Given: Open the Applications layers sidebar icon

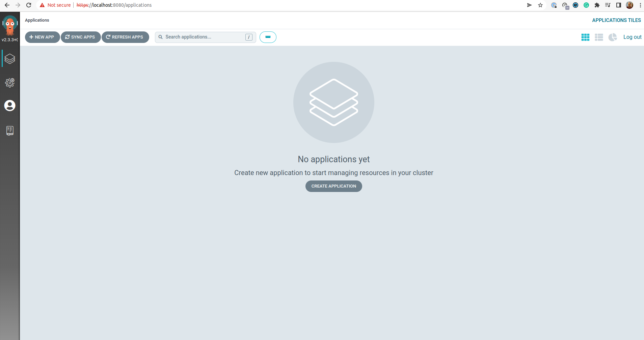Looking at the screenshot, I should 10,59.
